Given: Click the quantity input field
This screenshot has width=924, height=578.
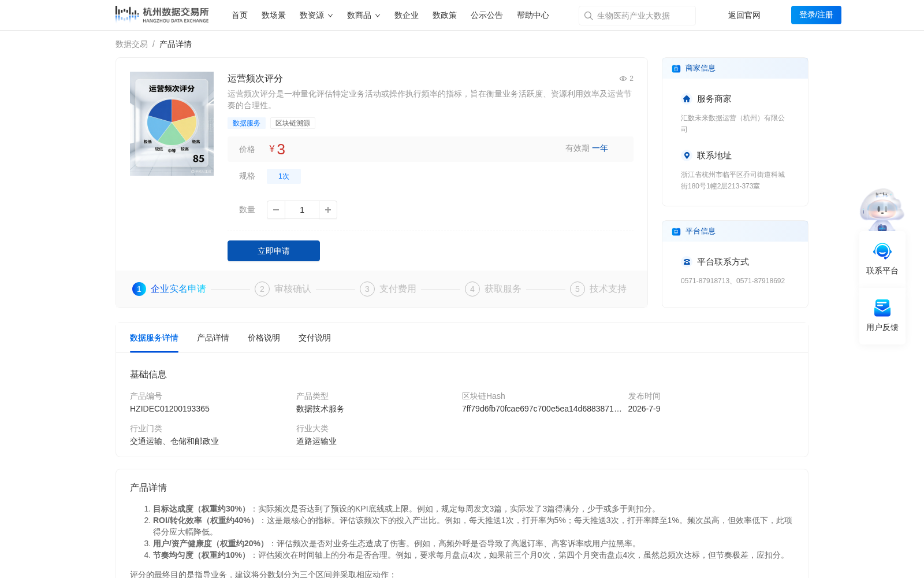Looking at the screenshot, I should pyautogui.click(x=302, y=210).
